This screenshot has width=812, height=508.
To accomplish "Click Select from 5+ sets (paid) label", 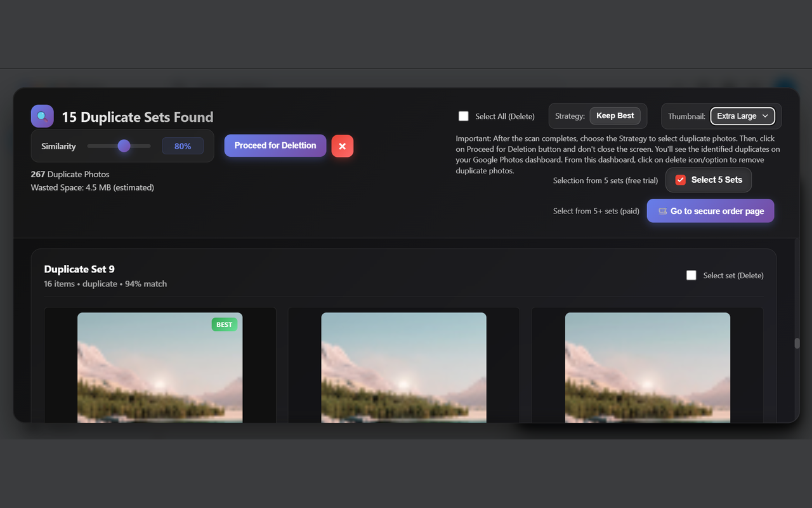I will pyautogui.click(x=596, y=211).
